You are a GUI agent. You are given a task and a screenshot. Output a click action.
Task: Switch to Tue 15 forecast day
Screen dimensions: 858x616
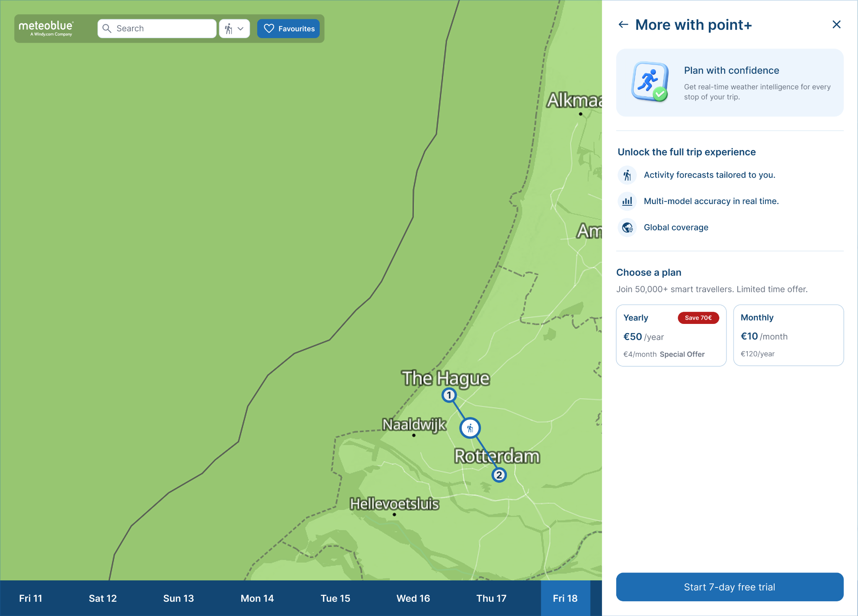coord(336,598)
